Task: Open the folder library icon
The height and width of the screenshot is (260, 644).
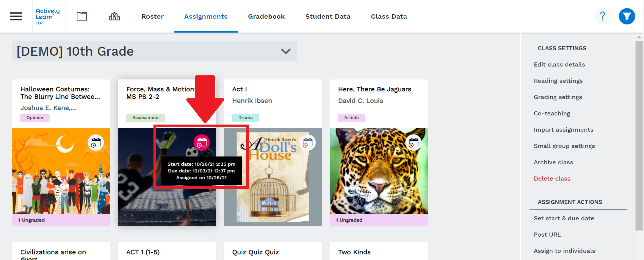Action: click(82, 16)
